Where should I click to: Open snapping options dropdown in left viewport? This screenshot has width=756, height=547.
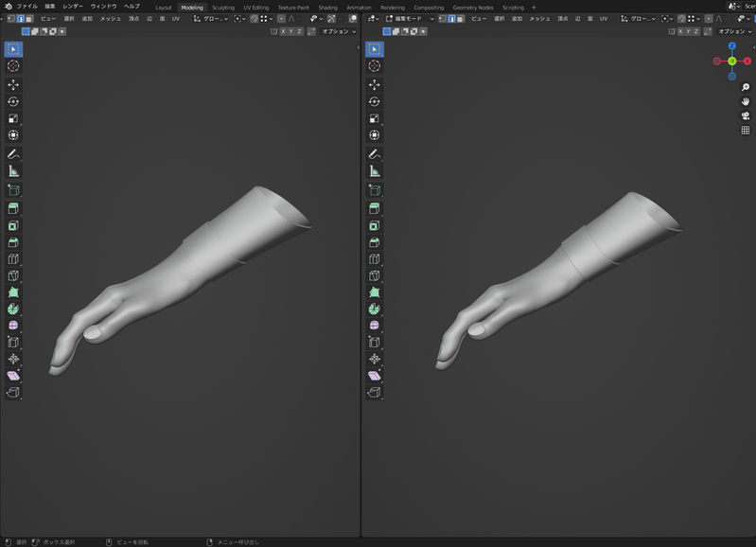click(266, 19)
